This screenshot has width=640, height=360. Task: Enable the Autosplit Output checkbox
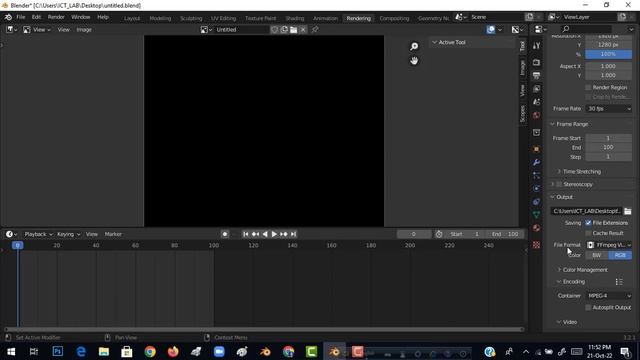click(588, 307)
